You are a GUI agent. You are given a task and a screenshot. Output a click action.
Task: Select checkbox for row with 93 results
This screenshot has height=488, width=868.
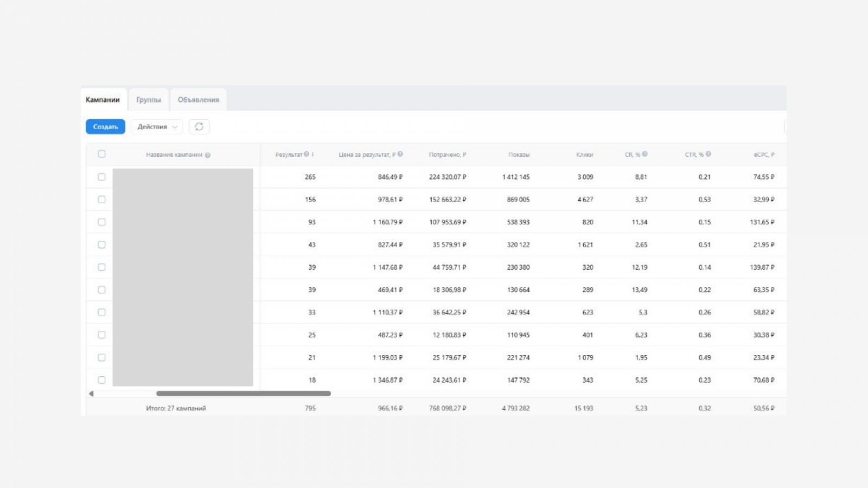(101, 222)
